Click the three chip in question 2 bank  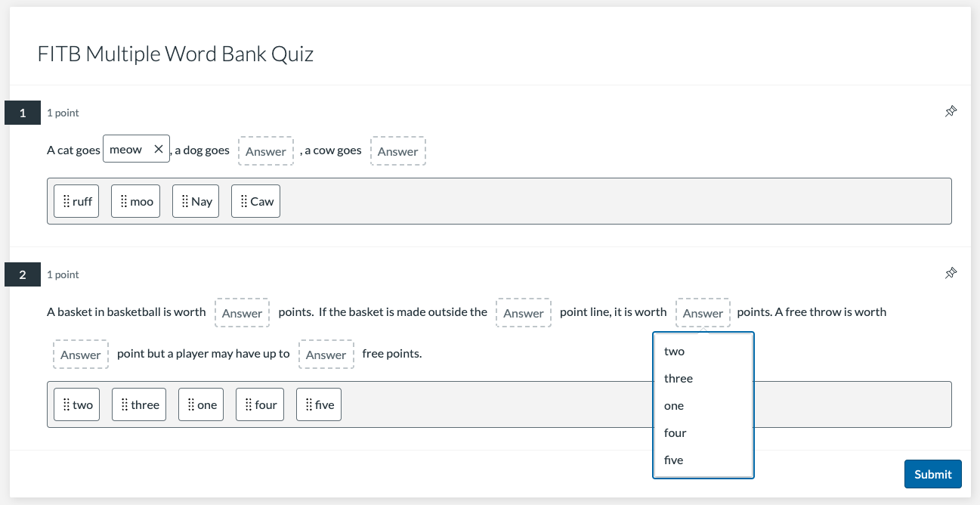[x=139, y=404]
